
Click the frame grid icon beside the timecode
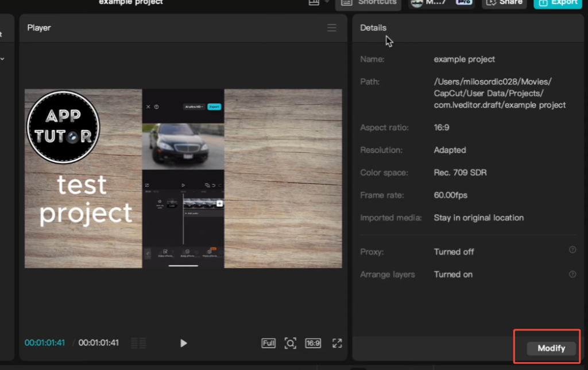tap(138, 343)
